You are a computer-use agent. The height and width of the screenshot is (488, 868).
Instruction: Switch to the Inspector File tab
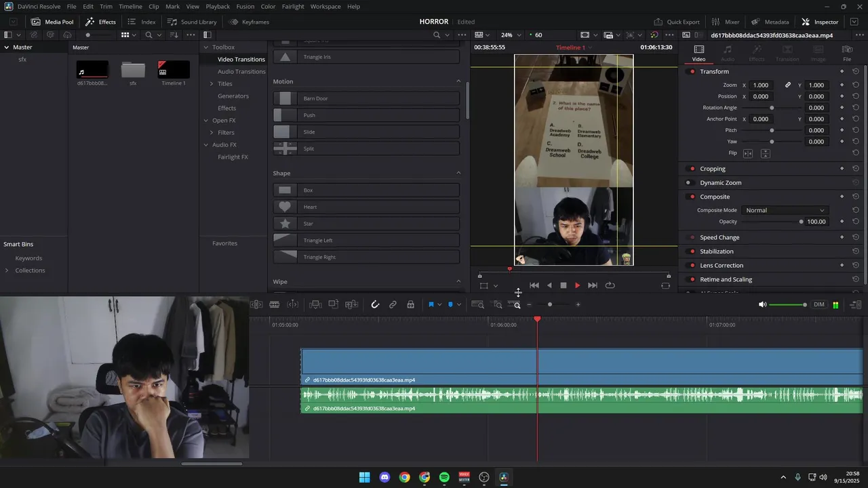pyautogui.click(x=847, y=53)
